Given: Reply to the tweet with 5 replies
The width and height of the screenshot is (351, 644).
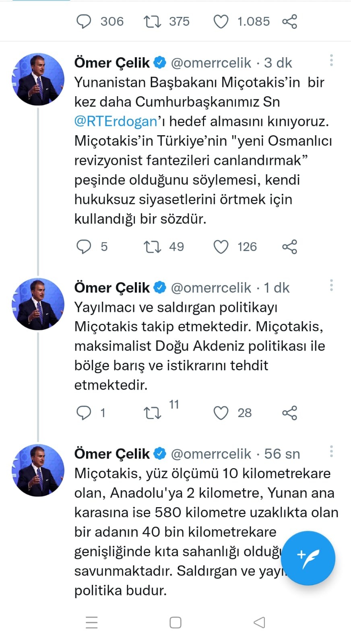Looking at the screenshot, I should click(x=84, y=246).
